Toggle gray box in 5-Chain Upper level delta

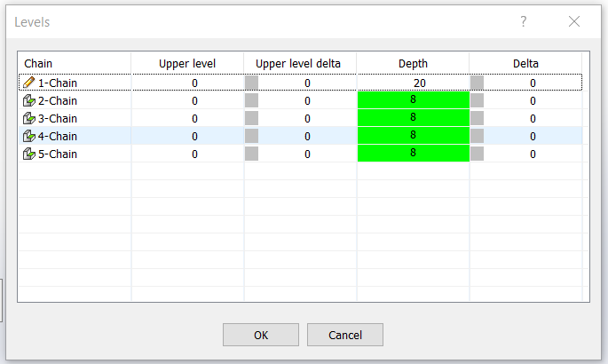(252, 154)
